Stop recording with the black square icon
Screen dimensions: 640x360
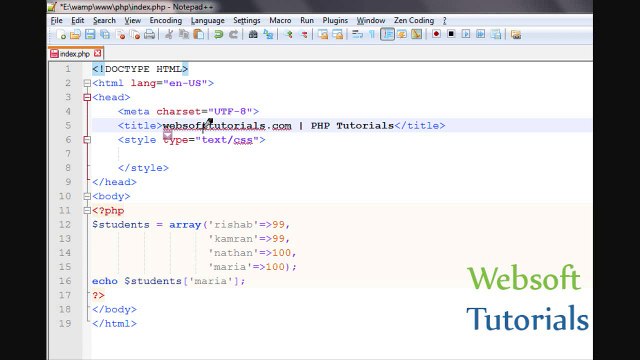[451, 34]
